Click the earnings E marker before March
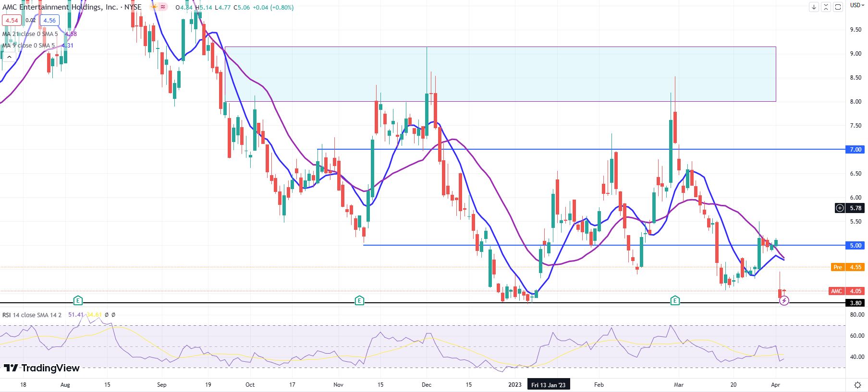 (675, 301)
